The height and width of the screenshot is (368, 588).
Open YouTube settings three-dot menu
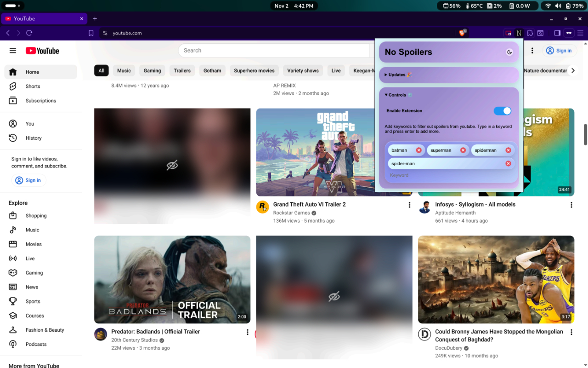[x=532, y=51]
